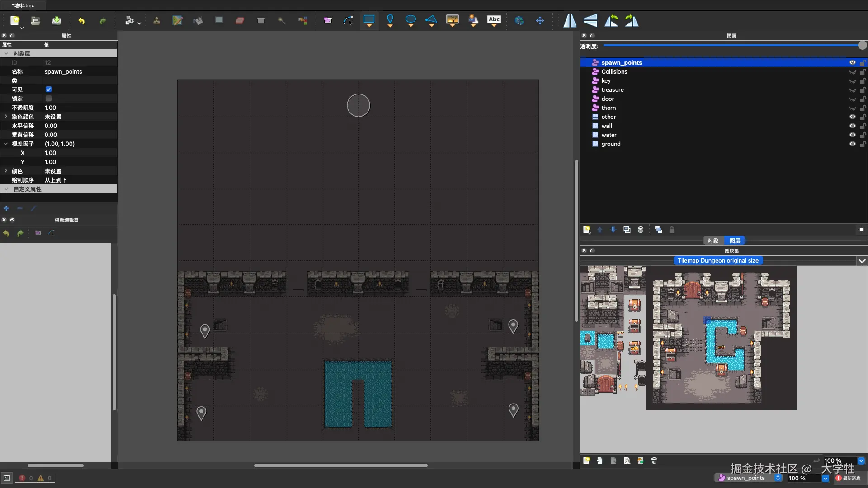Toggle visibility of the wall layer
This screenshot has width=868, height=488.
(x=852, y=126)
